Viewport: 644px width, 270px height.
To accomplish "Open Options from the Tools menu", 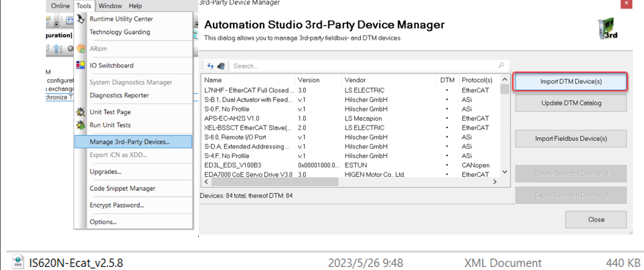I will coord(103,222).
